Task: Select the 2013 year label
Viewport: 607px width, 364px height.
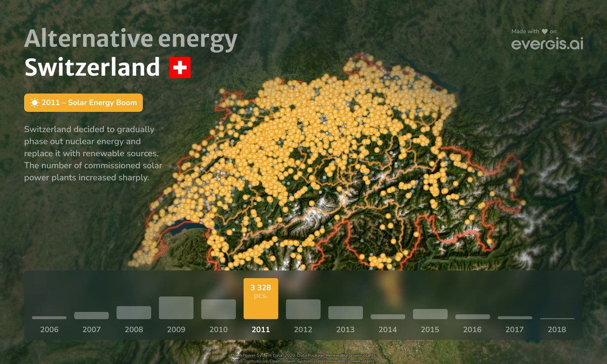Action: point(345,329)
